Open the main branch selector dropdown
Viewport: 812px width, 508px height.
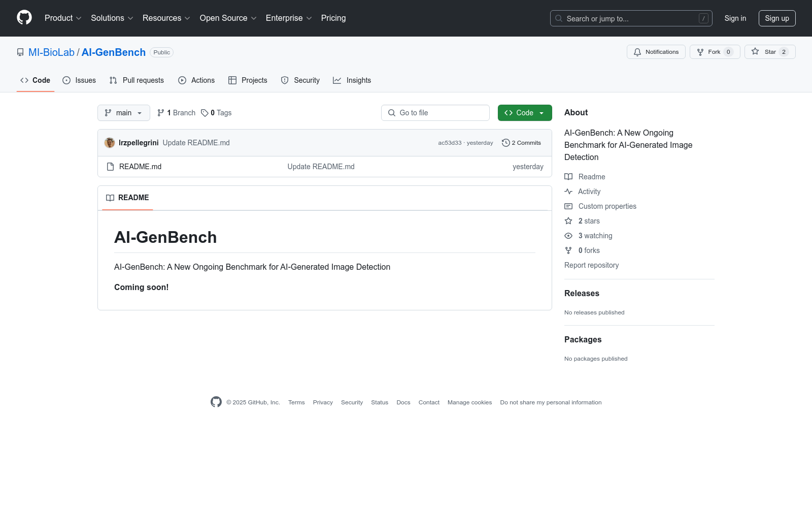[x=124, y=113]
